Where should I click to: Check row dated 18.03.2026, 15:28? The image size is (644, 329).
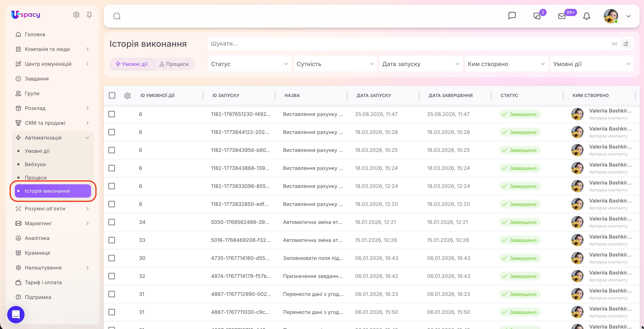(112, 132)
